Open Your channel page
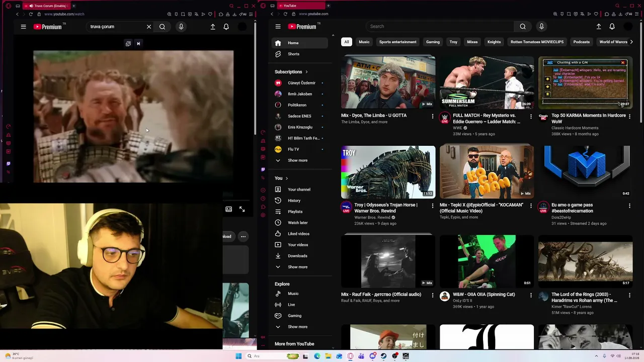 click(x=300, y=190)
